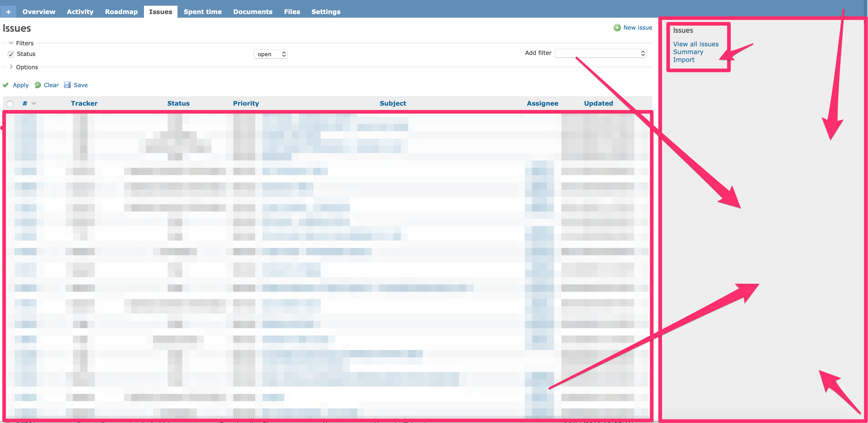
Task: Toggle the select-all issues checkbox
Action: 10,104
